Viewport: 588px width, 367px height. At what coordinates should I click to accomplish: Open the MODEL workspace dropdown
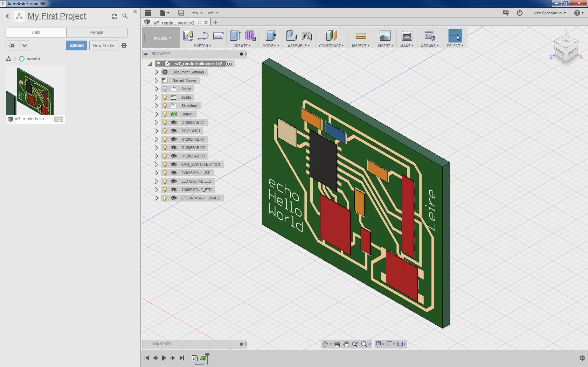pyautogui.click(x=162, y=38)
